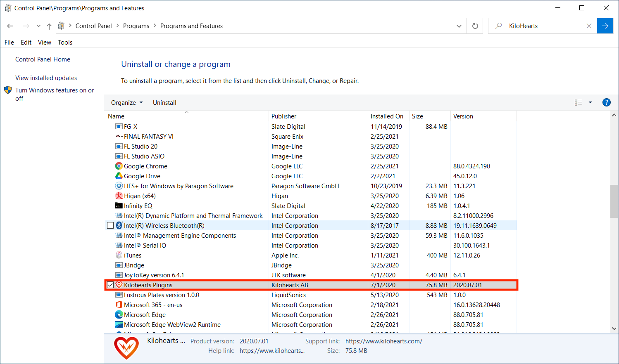Select the LiquidSonics publisher cell
The height and width of the screenshot is (364, 619).
pos(289,295)
